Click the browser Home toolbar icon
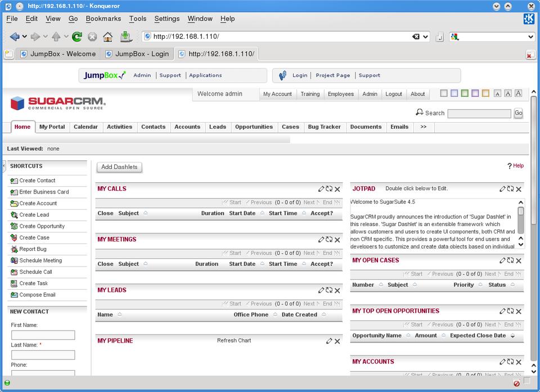 point(107,37)
